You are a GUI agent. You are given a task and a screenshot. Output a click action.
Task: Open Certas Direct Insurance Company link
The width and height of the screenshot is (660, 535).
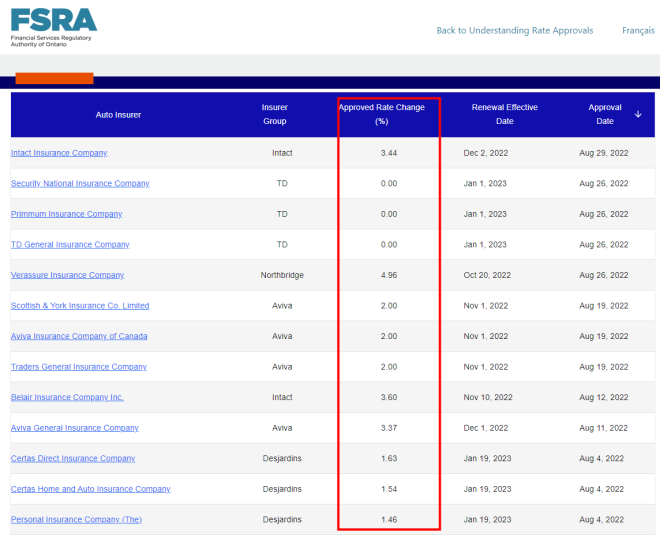click(73, 458)
